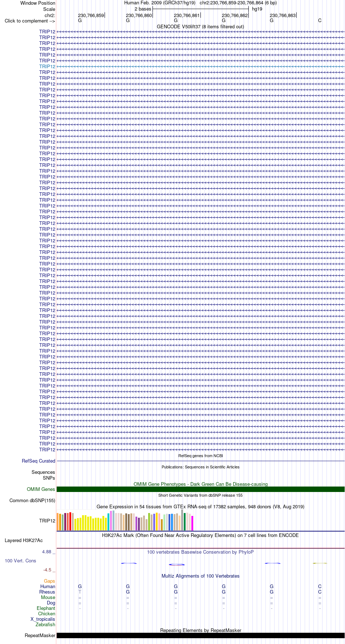
Task: Click the 'RefSeq genes from NCBI' track title
Action: (200, 456)
